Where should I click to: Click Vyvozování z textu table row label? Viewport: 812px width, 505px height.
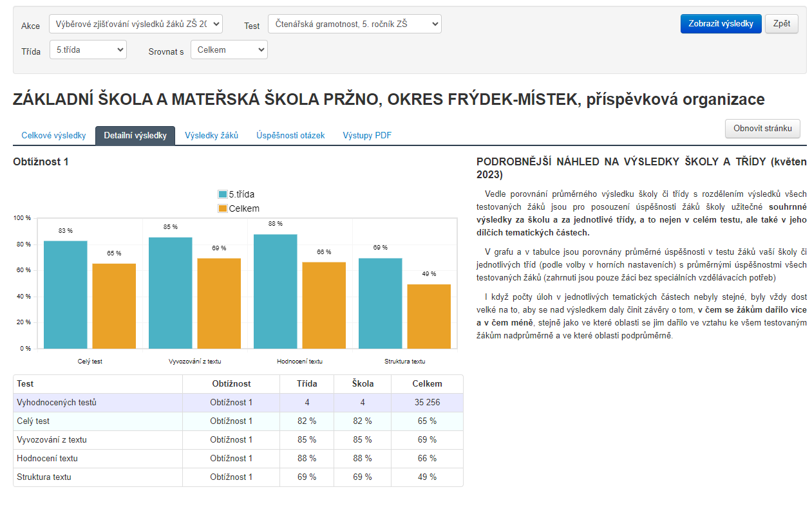(x=52, y=440)
